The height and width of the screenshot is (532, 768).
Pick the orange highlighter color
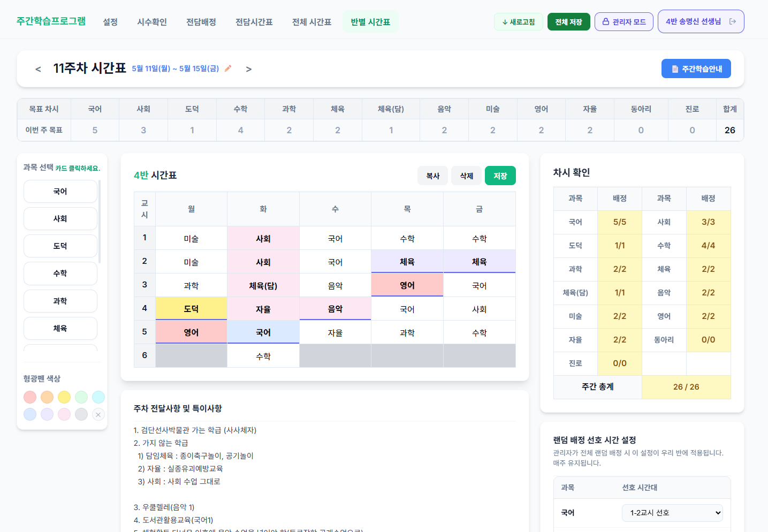(47, 397)
